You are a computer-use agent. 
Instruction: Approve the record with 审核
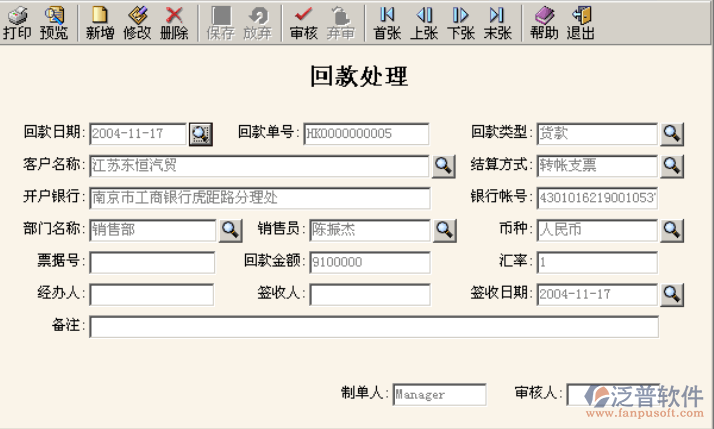(x=304, y=23)
